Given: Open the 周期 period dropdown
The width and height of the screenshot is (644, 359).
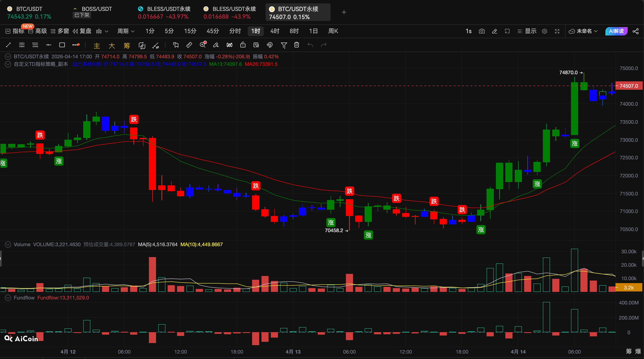Looking at the screenshot, I should [x=126, y=31].
